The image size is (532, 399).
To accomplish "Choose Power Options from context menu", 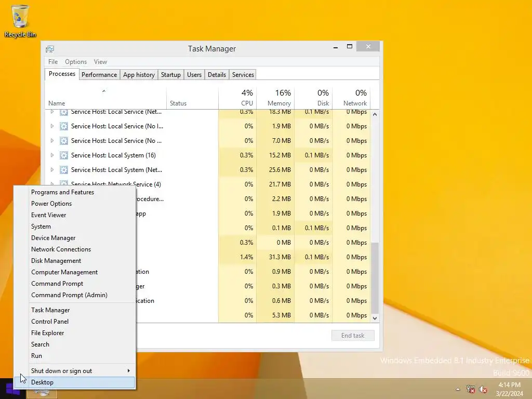I will tap(75, 204).
